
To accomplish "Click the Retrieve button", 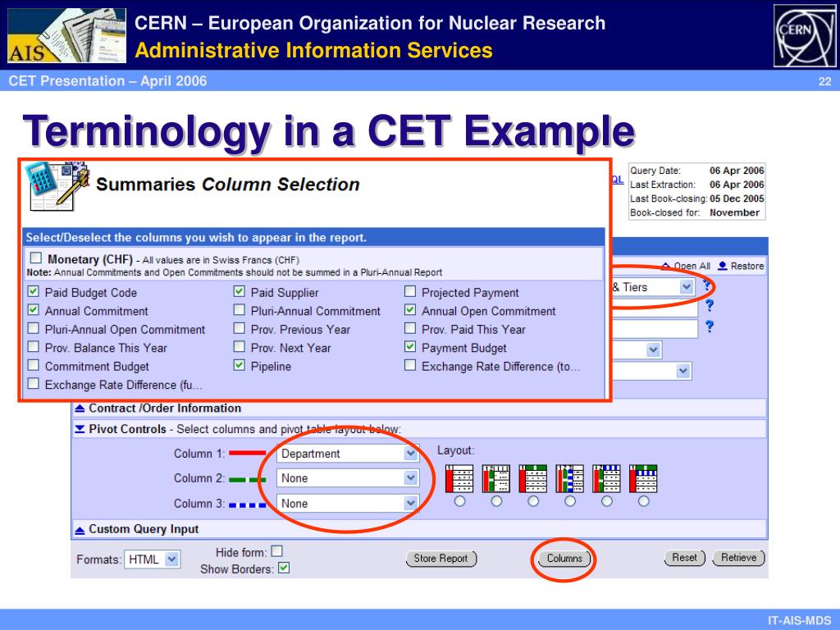I will click(x=739, y=558).
